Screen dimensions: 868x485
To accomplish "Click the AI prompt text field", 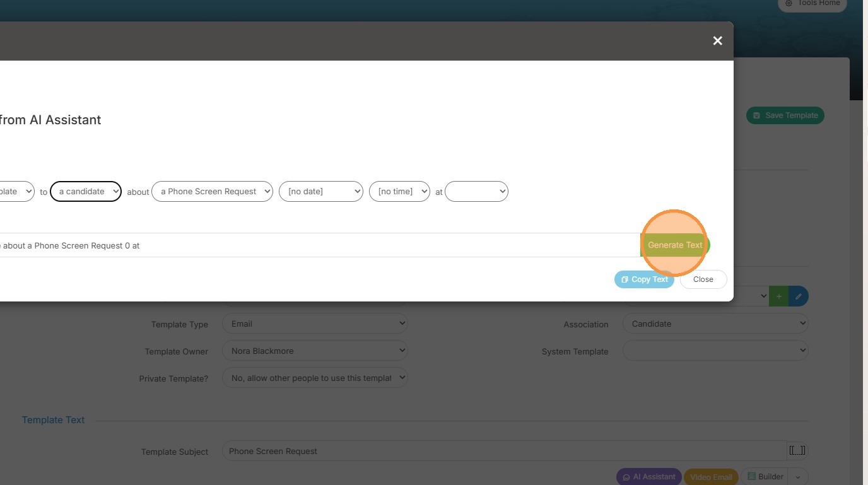I will coord(320,245).
